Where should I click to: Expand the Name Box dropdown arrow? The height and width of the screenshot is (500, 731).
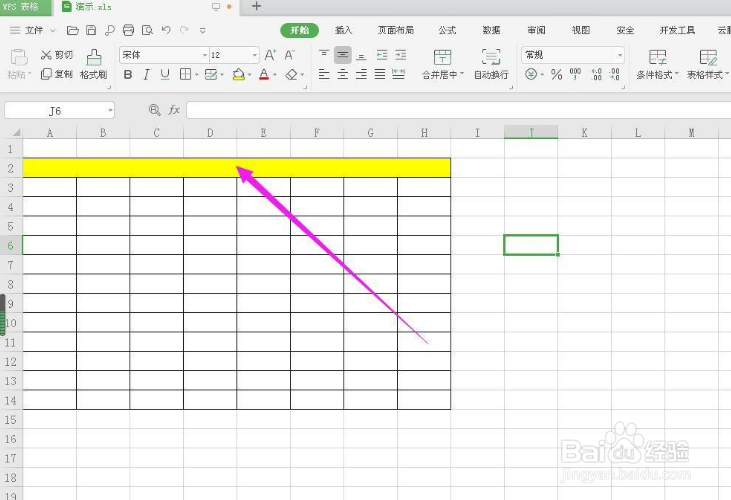coord(110,110)
